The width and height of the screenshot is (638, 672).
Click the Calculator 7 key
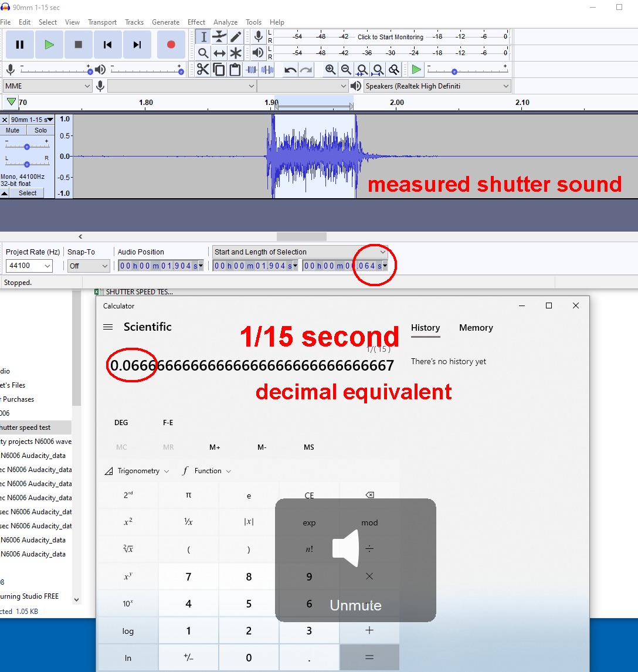[x=189, y=577]
